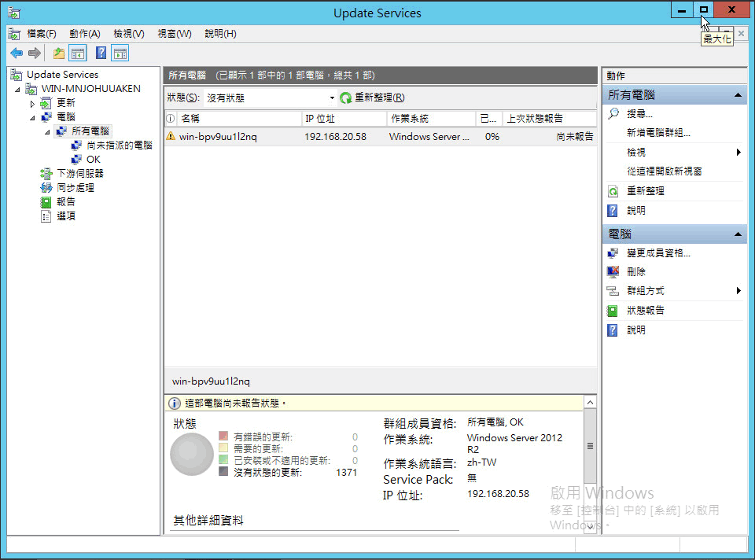Open the 群組方式 submenu
Image resolution: width=755 pixels, height=560 pixels.
pyautogui.click(x=674, y=291)
